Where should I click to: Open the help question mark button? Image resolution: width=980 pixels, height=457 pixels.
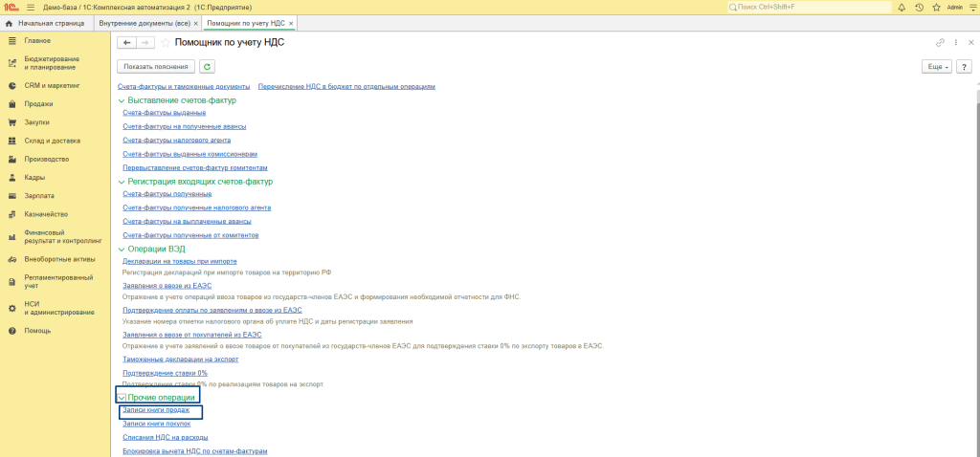coord(964,67)
